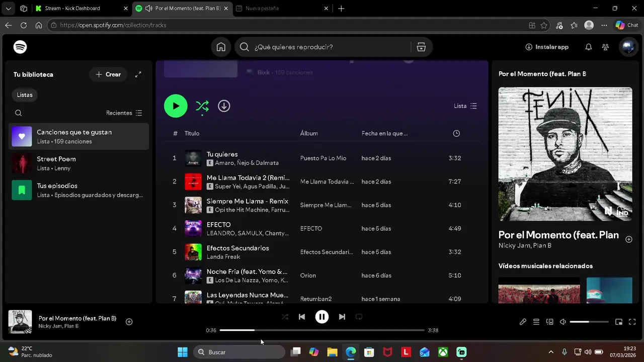Image resolution: width=644 pixels, height=362 pixels.
Task: Open notifications bell
Action: click(588, 47)
